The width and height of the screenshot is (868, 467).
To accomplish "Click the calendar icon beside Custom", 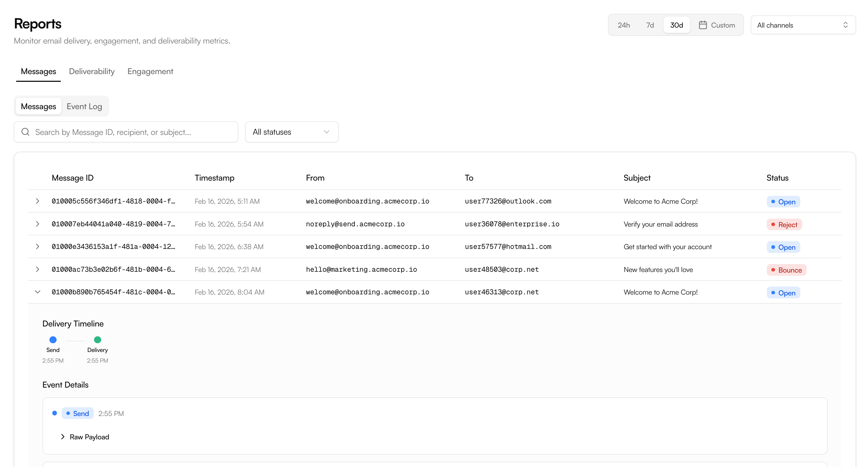I will pos(703,25).
